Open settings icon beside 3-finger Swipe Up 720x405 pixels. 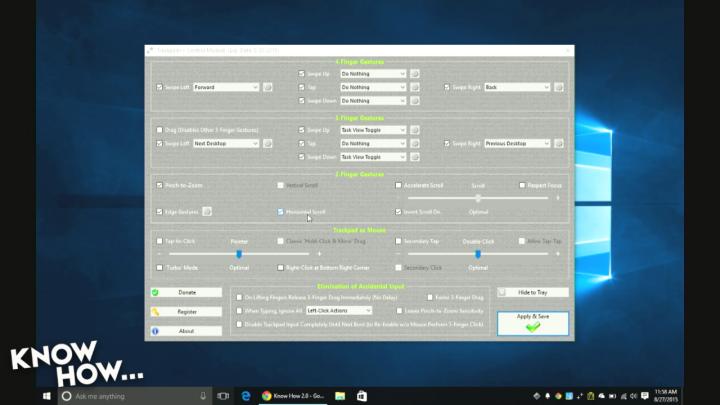(x=415, y=130)
